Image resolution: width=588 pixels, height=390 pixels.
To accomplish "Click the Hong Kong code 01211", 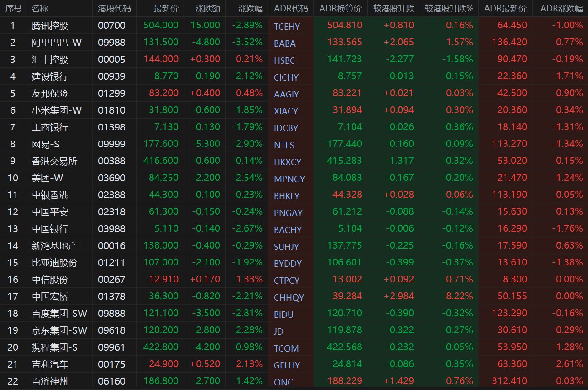I will click(x=112, y=262).
